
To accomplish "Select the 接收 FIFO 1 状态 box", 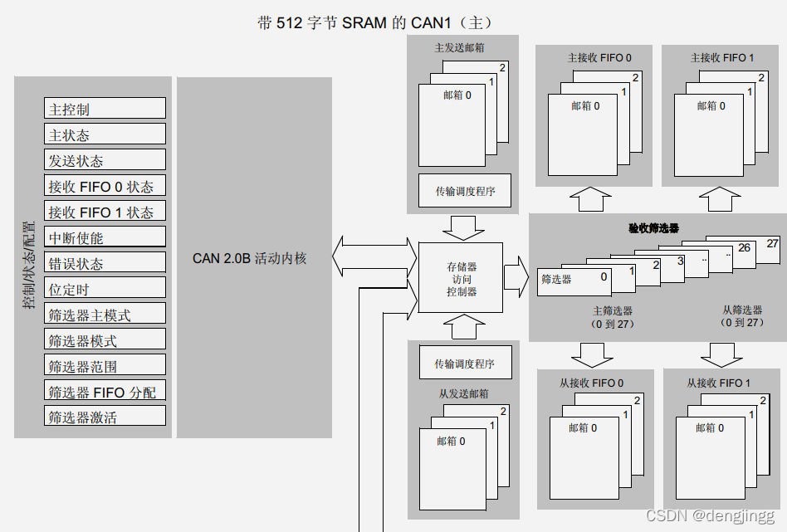I will (105, 212).
